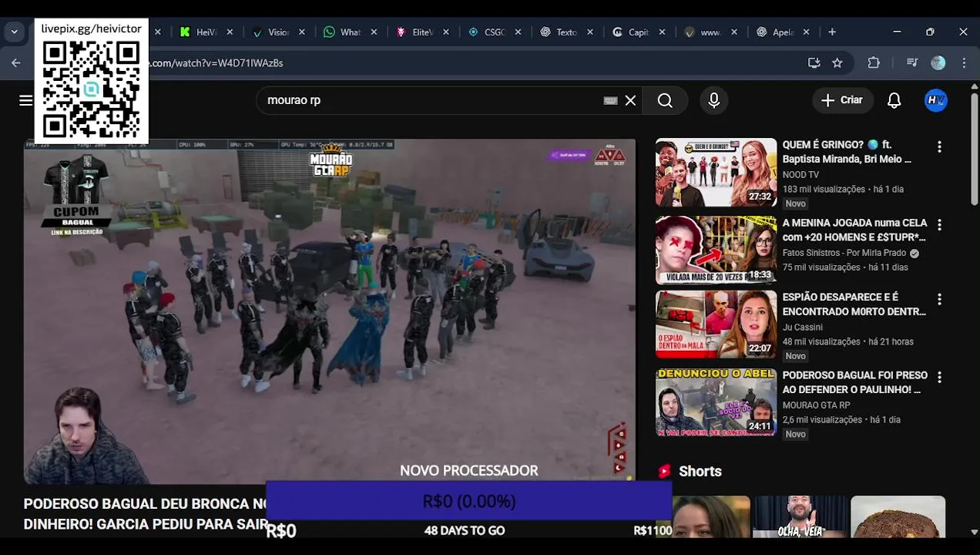This screenshot has height=555, width=980.
Task: Switch to the CSGO browser tab
Action: (486, 32)
